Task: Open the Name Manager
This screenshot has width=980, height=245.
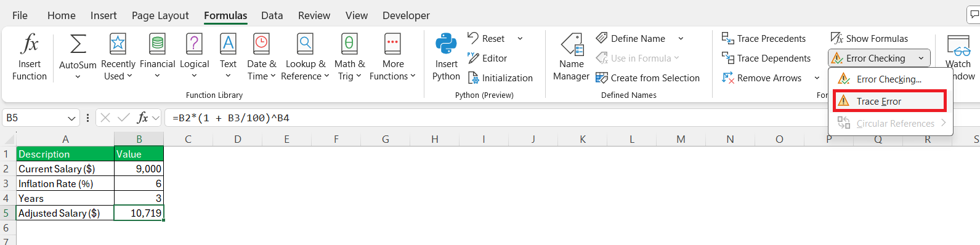Action: coord(572,57)
